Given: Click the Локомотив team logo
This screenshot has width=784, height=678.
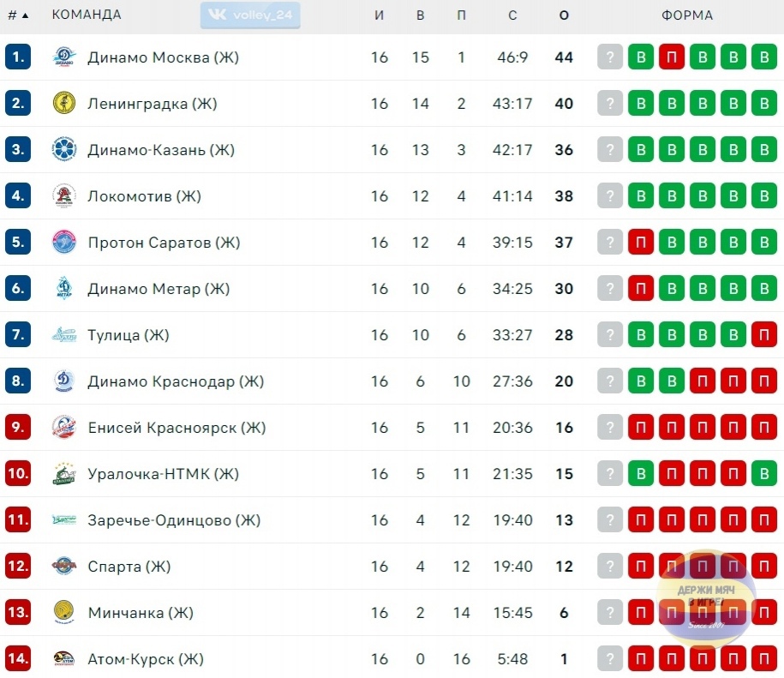Looking at the screenshot, I should pyautogui.click(x=64, y=195).
